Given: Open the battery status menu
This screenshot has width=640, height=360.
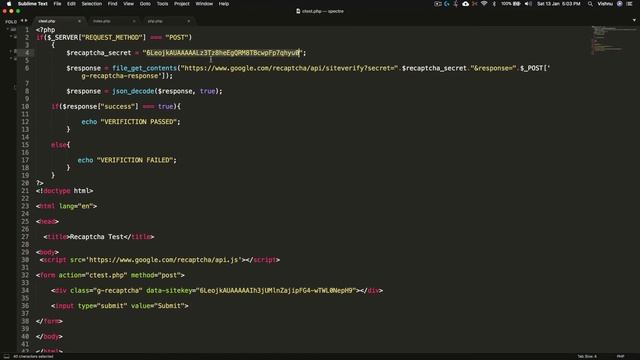Looking at the screenshot, I should click(x=511, y=4).
